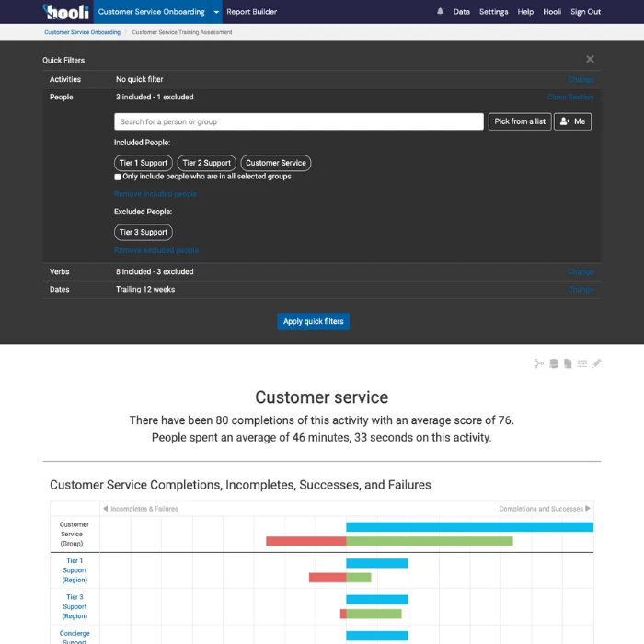Change the Verbs quick filter
This screenshot has height=644, width=644.
581,272
